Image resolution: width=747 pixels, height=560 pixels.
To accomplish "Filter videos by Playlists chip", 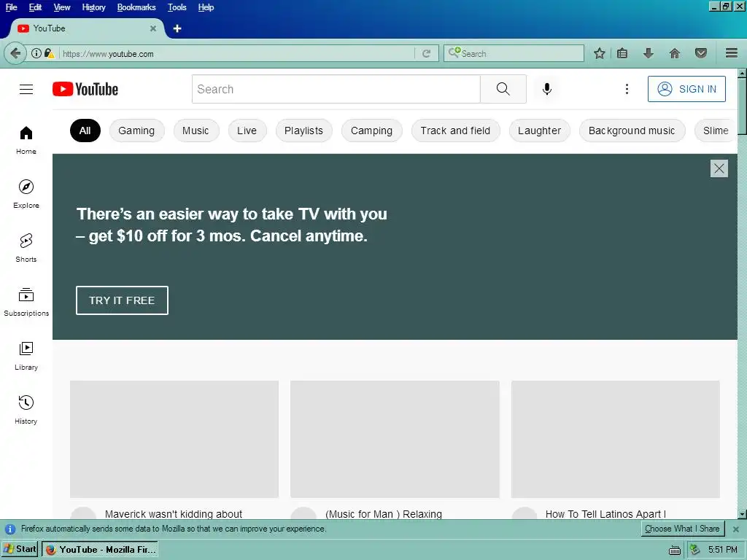I will click(304, 131).
